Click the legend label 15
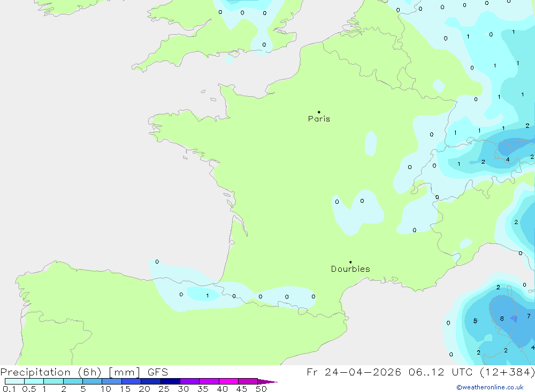Screen dimensions: 535x392 pos(125,389)
